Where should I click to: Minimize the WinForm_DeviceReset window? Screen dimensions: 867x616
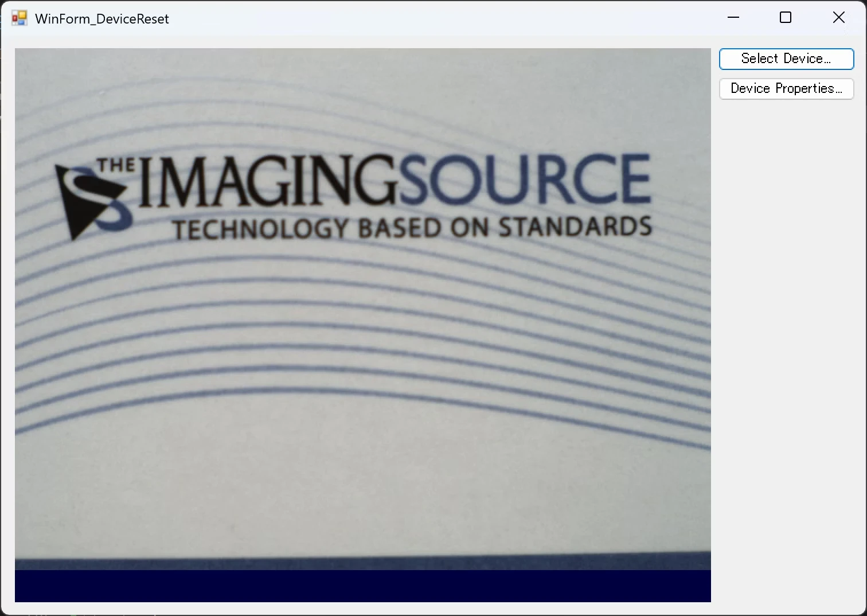(x=733, y=18)
